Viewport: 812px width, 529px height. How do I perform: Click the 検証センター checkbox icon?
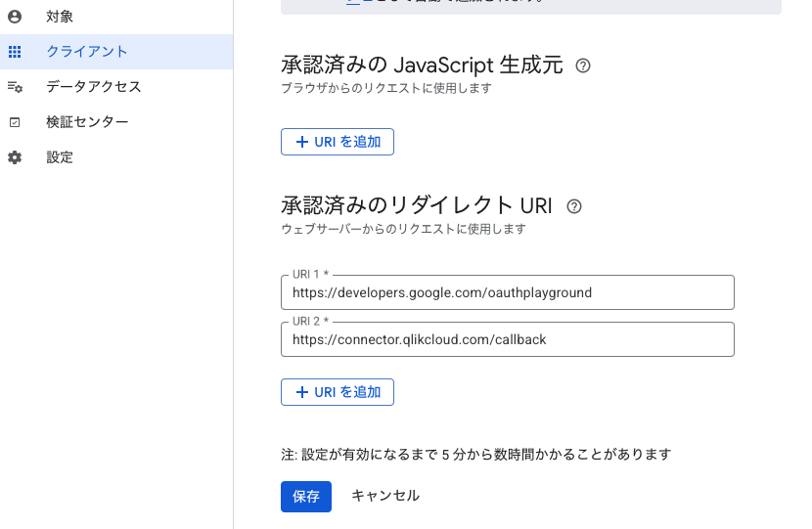point(15,122)
